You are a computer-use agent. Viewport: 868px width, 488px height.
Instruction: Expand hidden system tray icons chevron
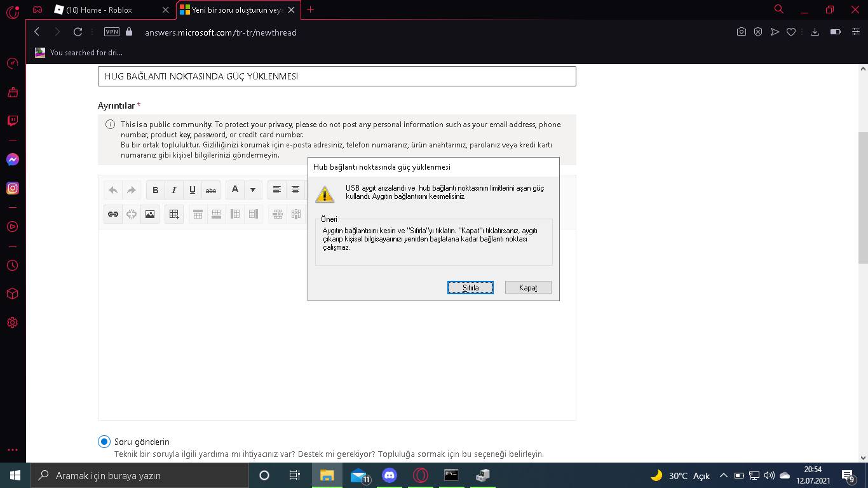[x=723, y=475]
